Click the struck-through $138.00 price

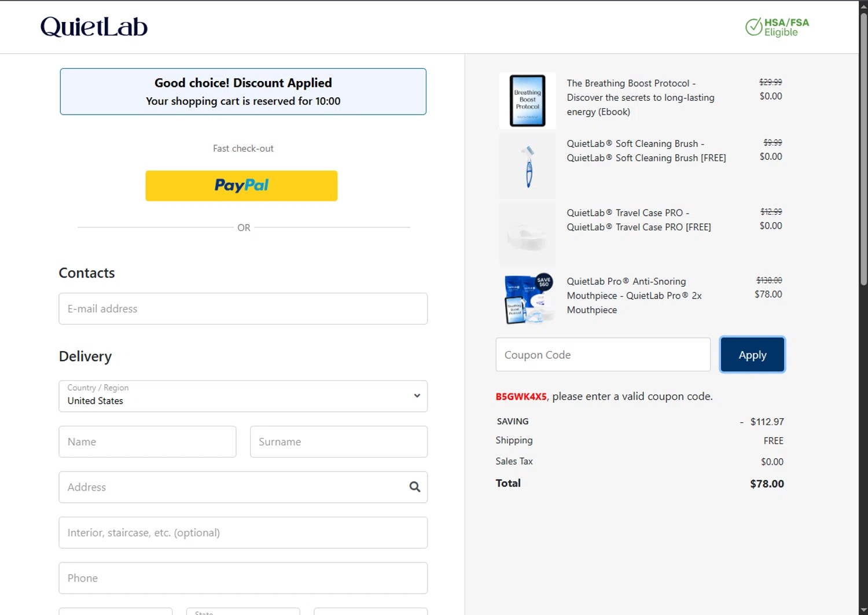(x=769, y=280)
